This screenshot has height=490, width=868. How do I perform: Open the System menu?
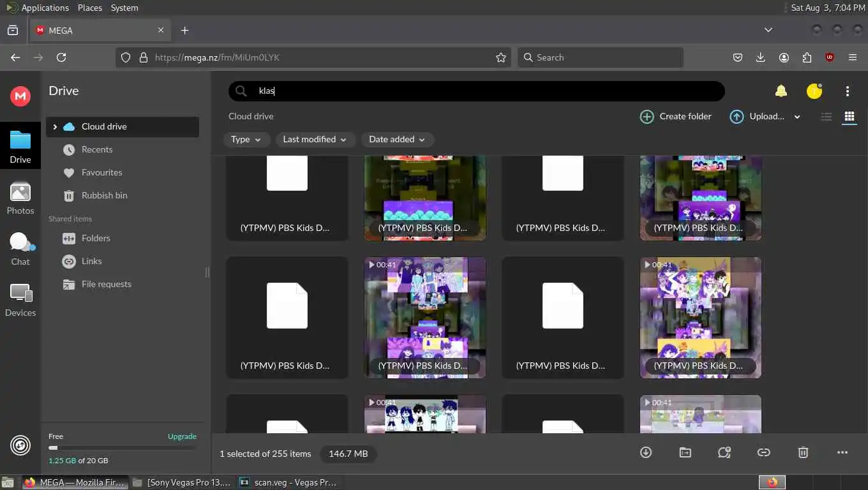tap(124, 8)
